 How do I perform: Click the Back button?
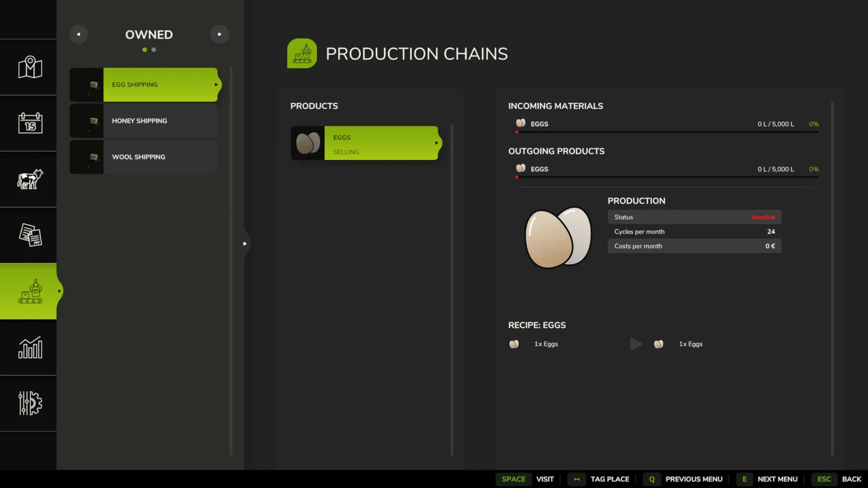[x=852, y=479]
